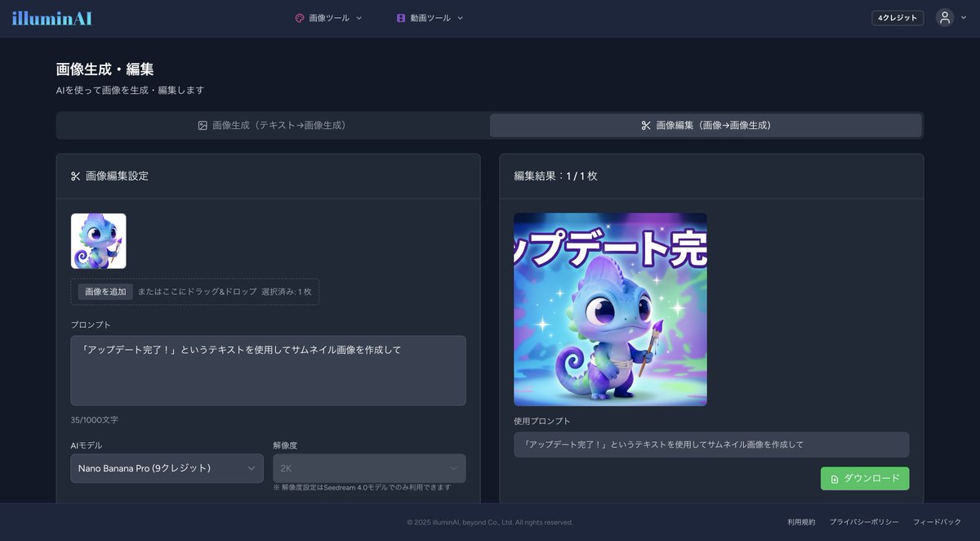The height and width of the screenshot is (541, 980).
Task: Open the 利用規約 link in footer
Action: click(x=801, y=522)
